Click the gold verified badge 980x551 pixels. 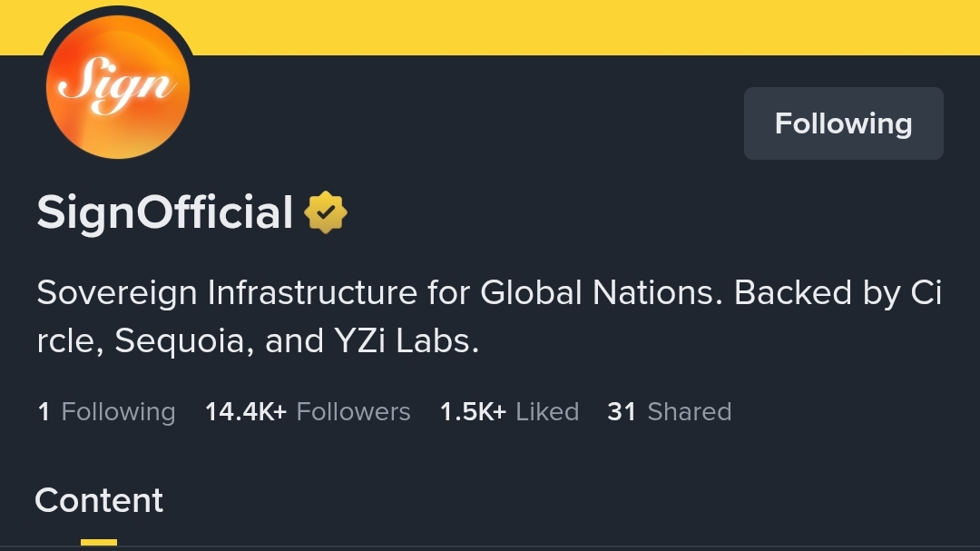click(326, 213)
